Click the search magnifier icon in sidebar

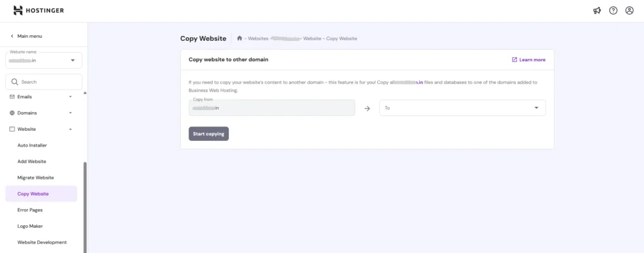15,82
